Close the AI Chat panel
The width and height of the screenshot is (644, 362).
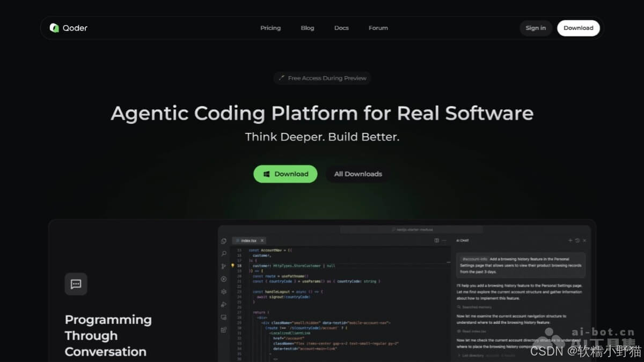click(x=584, y=241)
